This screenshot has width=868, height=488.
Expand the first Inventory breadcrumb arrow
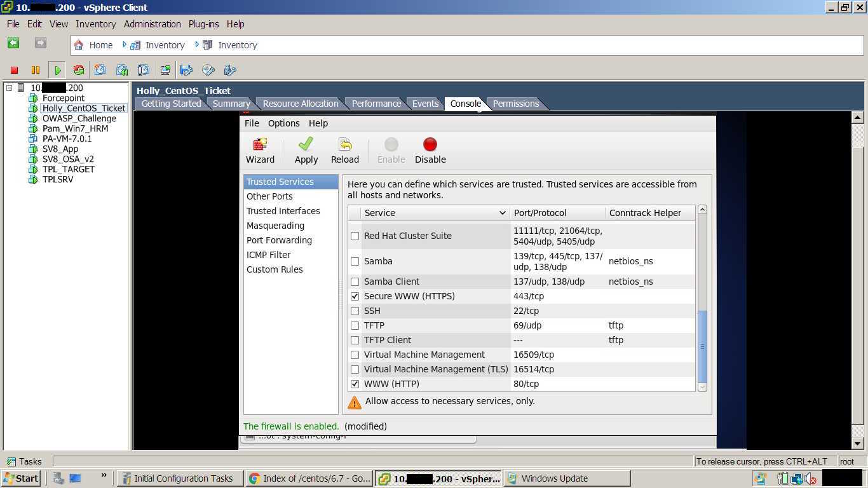[125, 44]
